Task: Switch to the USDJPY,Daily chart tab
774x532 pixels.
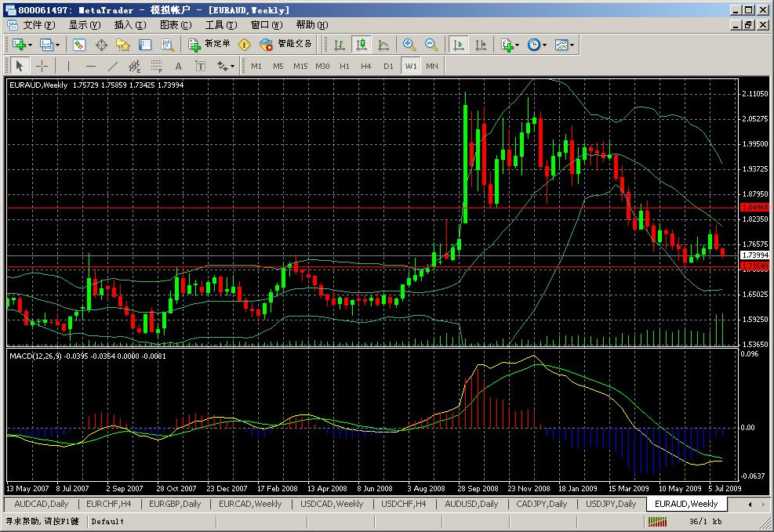Action: click(611, 504)
